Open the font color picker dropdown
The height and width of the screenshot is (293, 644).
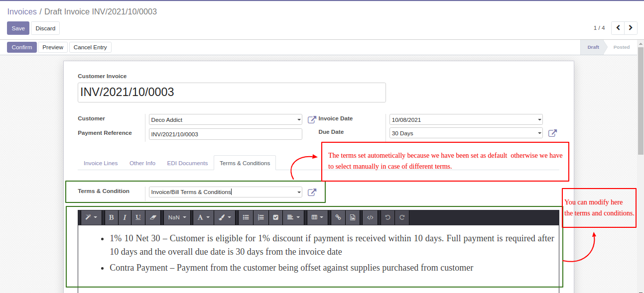pyautogui.click(x=203, y=217)
